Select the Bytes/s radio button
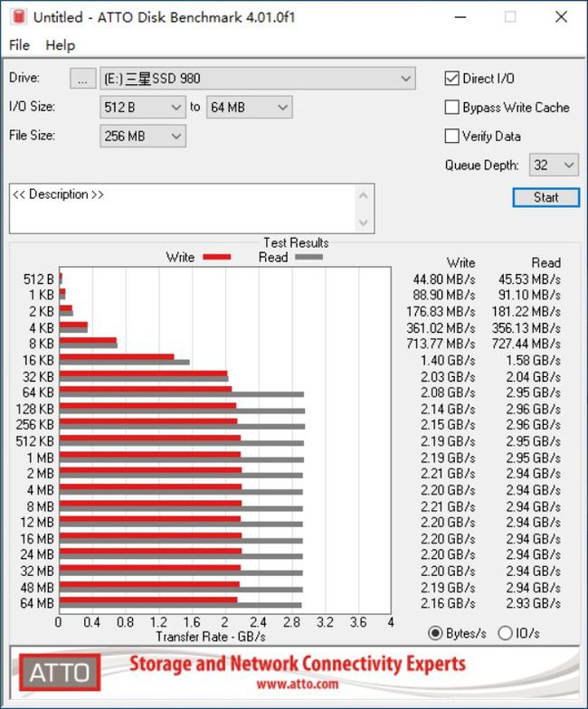 point(435,633)
